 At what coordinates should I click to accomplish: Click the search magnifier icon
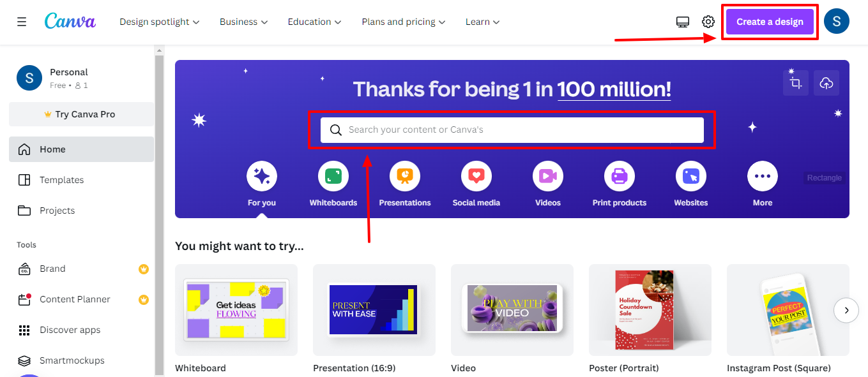pyautogui.click(x=336, y=130)
